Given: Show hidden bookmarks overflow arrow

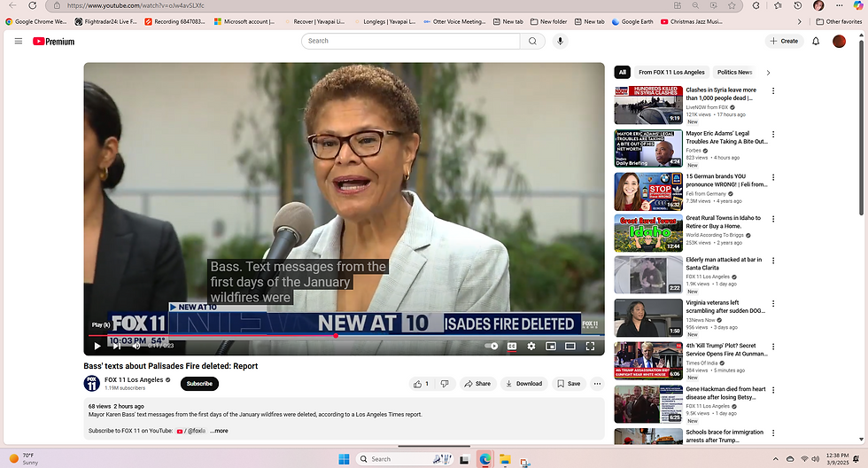Looking at the screenshot, I should click(x=799, y=21).
